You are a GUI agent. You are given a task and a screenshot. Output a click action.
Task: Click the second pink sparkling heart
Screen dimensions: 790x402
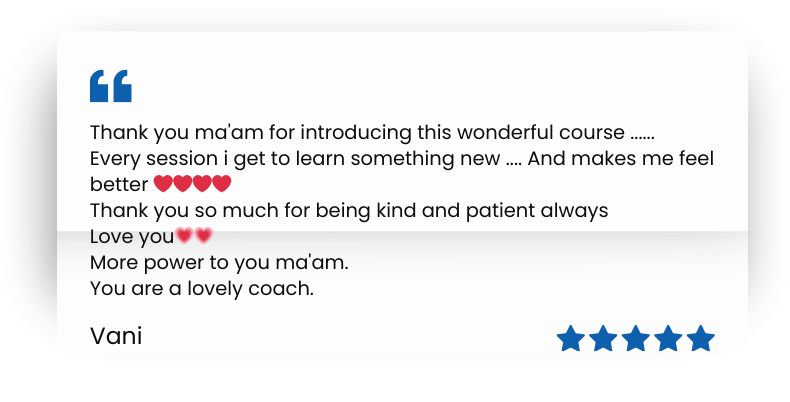(203, 236)
